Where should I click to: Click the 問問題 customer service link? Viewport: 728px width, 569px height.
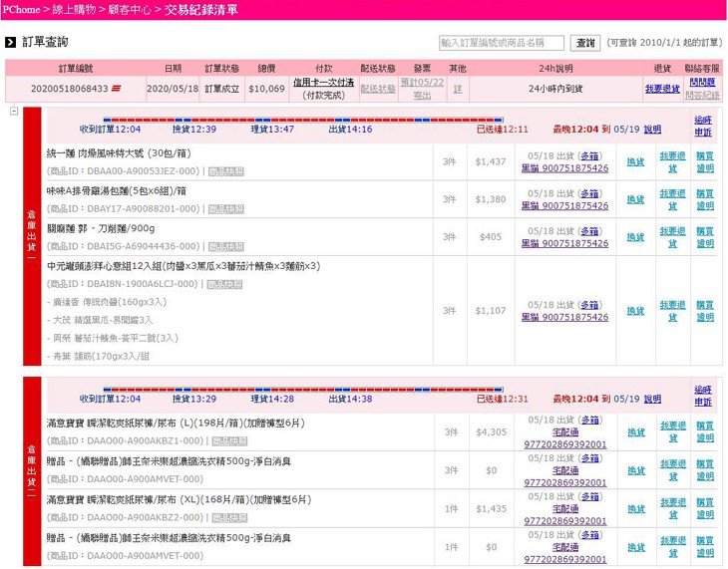[x=702, y=82]
